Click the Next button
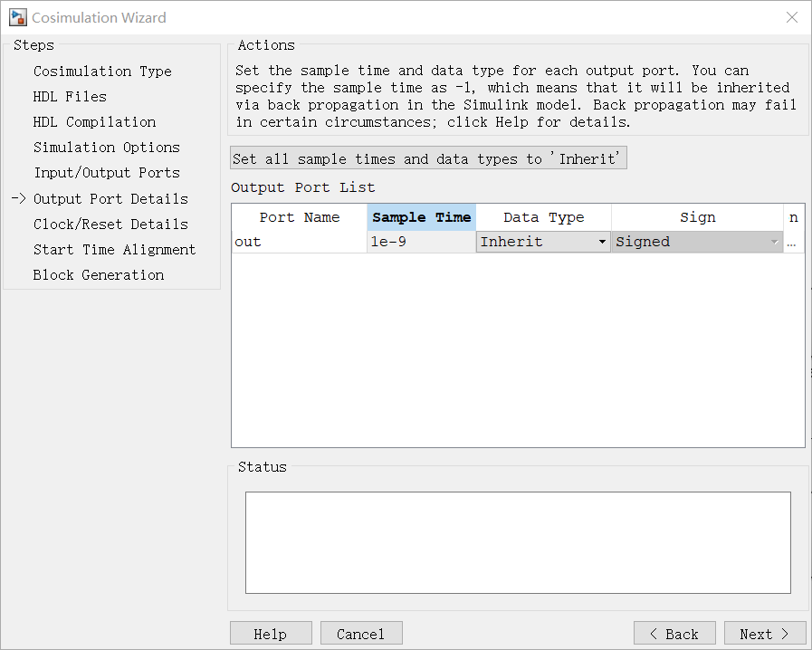Viewport: 812px width, 650px height. [765, 634]
